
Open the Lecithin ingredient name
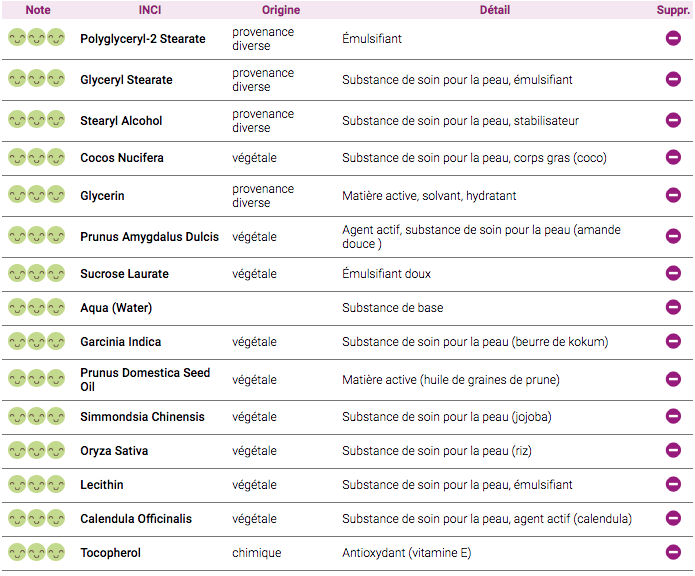102,485
